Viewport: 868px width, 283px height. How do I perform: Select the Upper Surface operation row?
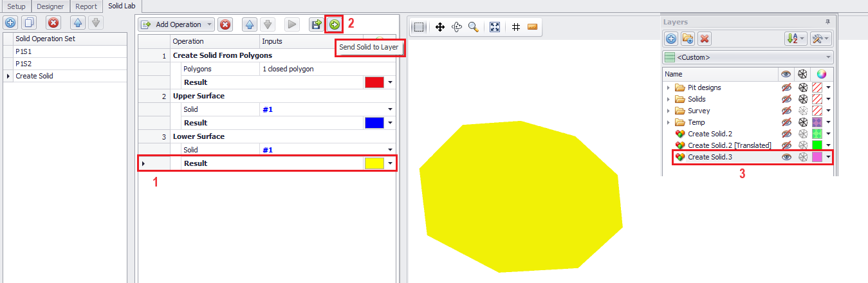[x=199, y=96]
